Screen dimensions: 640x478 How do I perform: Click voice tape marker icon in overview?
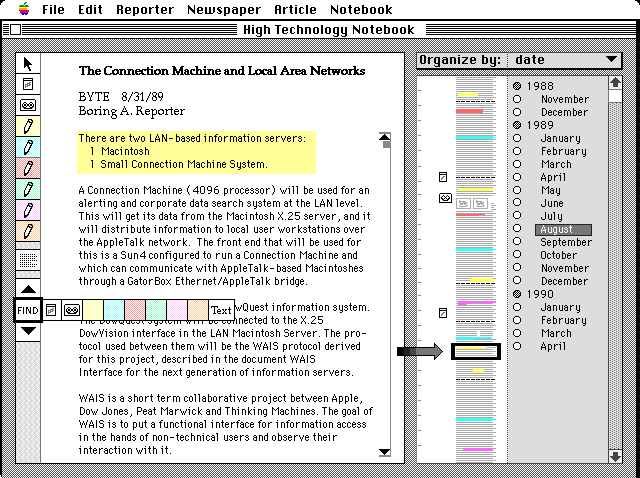(445, 198)
